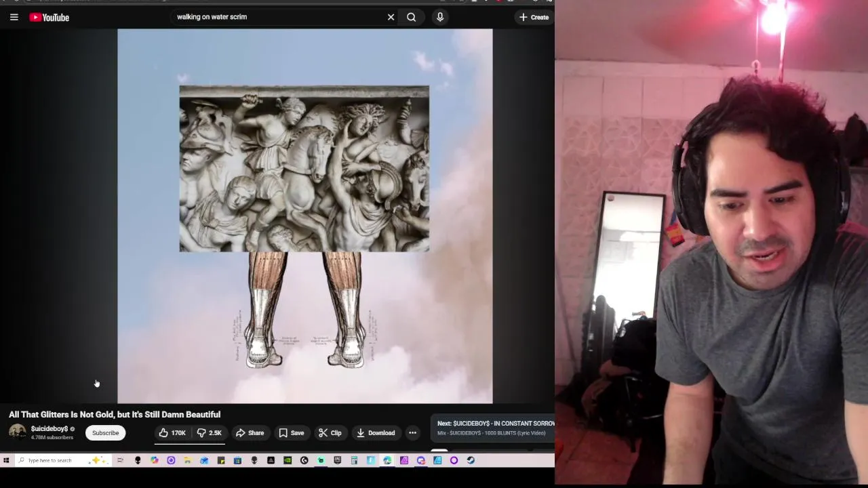Open the Next: $UICIDEBOY$ In Constant Sorrow card

494,428
